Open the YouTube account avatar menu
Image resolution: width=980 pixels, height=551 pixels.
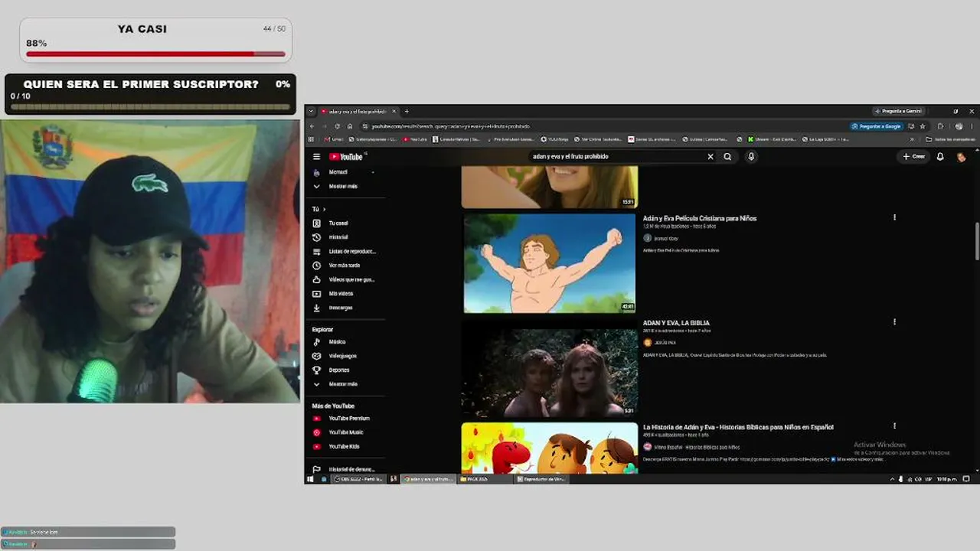[x=962, y=157]
